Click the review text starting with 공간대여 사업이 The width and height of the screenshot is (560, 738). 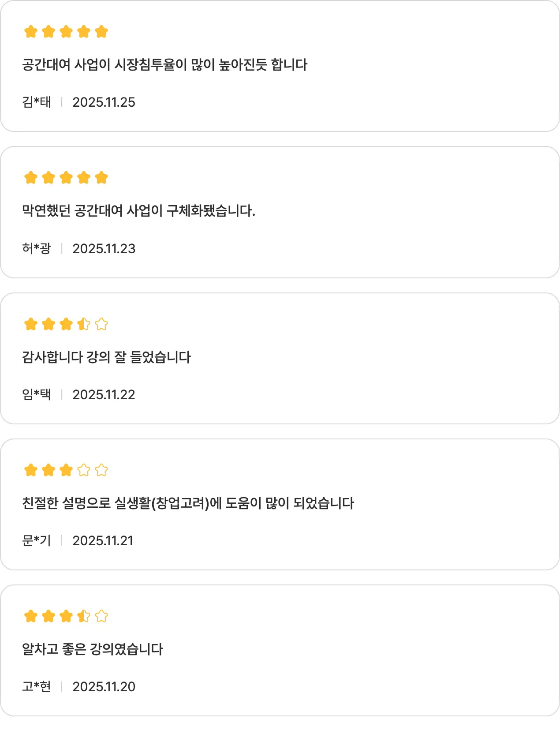(x=164, y=65)
